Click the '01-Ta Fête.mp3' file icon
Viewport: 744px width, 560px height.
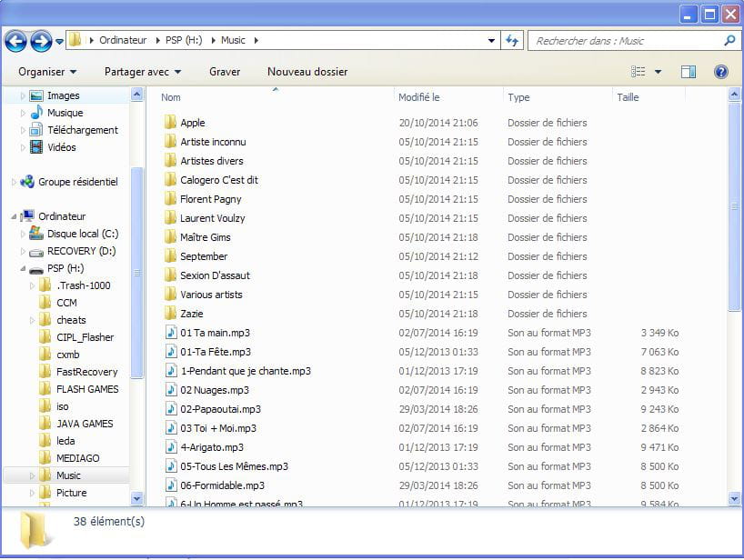171,351
